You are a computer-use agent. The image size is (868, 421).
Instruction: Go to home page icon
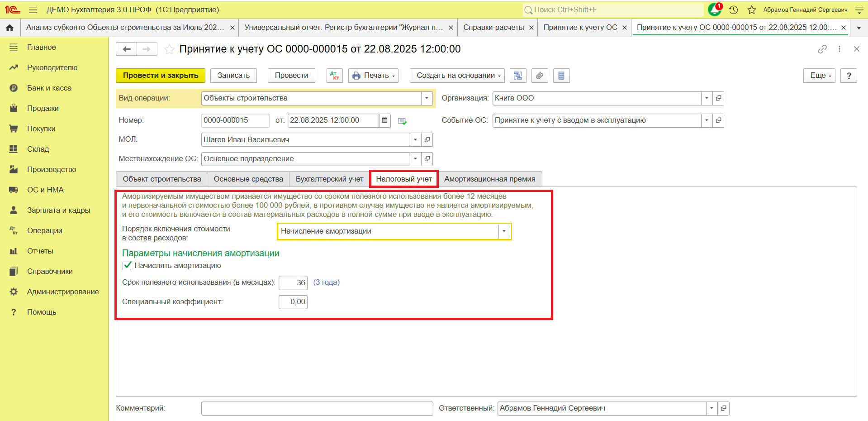9,28
